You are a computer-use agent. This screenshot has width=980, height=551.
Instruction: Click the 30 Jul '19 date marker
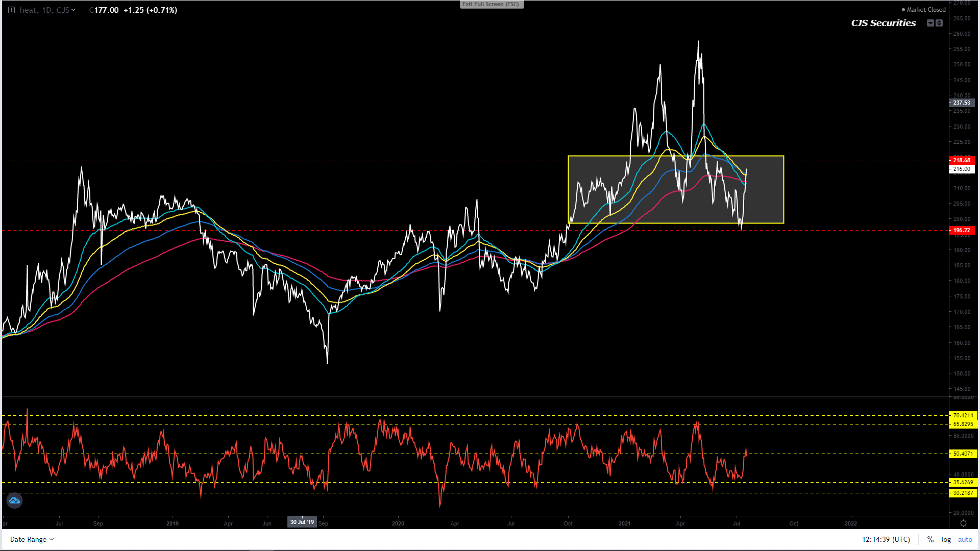(x=302, y=522)
